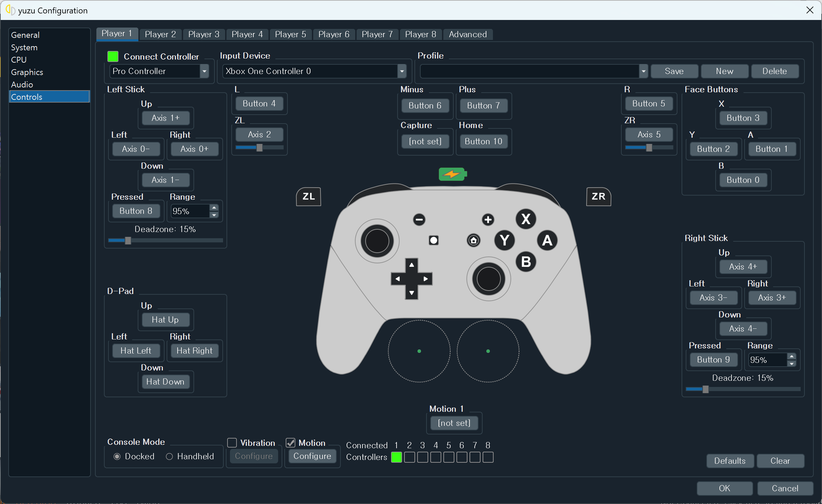Click the ZR trigger icon on controller diagram
Image resolution: width=822 pixels, height=504 pixels.
coord(599,197)
